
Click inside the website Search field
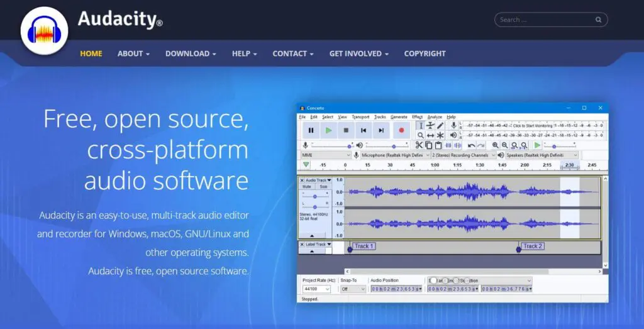point(551,20)
